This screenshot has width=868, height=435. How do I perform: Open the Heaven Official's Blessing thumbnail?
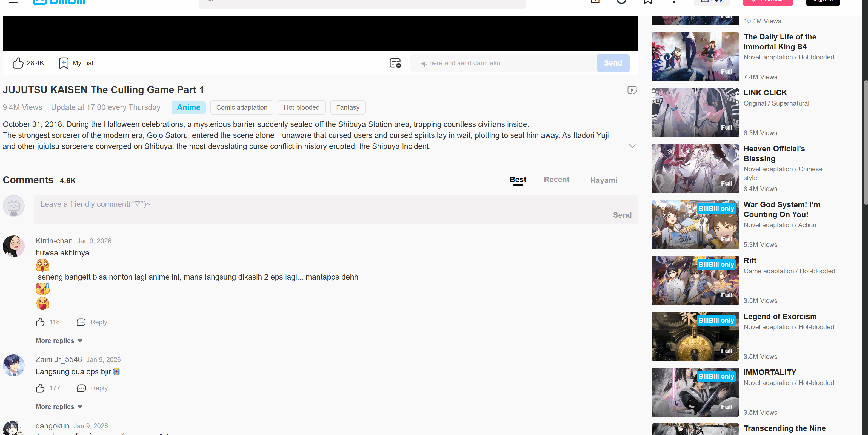695,169
